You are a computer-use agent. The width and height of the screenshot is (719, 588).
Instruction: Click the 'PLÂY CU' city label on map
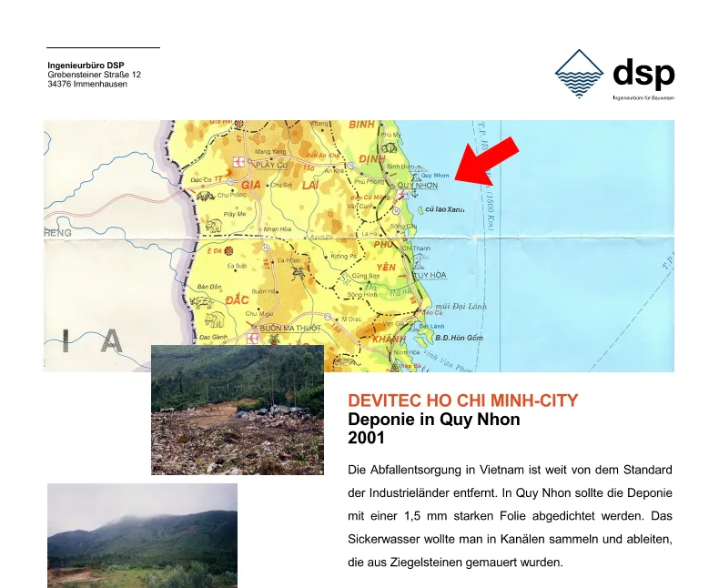click(271, 165)
